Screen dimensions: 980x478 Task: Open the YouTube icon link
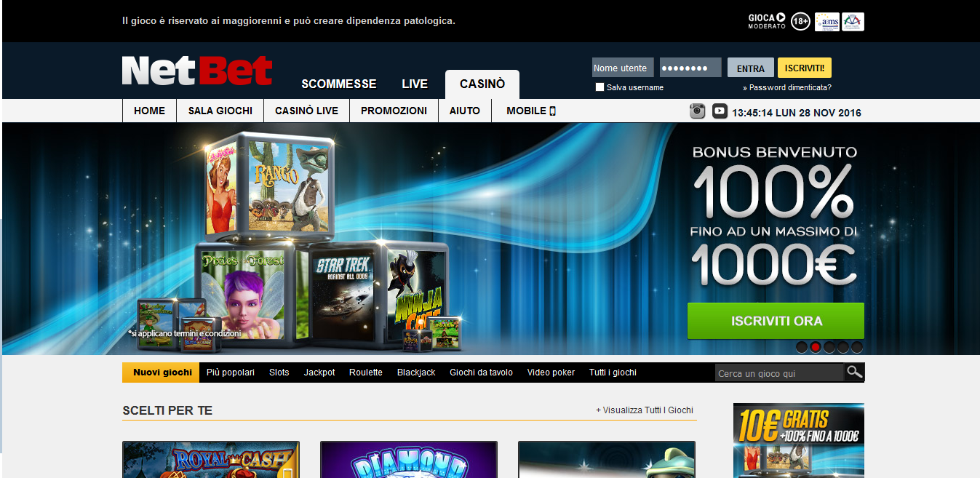click(720, 111)
